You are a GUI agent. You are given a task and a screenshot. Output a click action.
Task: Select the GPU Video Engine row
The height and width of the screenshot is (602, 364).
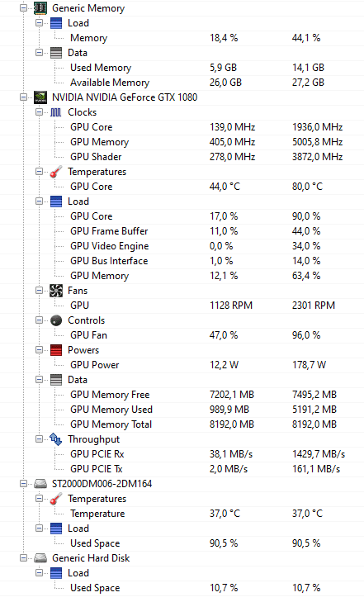click(x=182, y=246)
